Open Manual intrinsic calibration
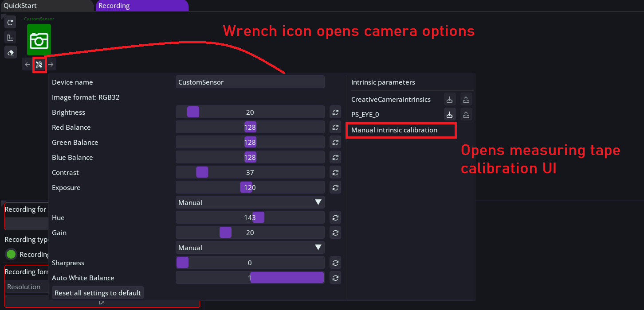This screenshot has width=644, height=310. [394, 130]
